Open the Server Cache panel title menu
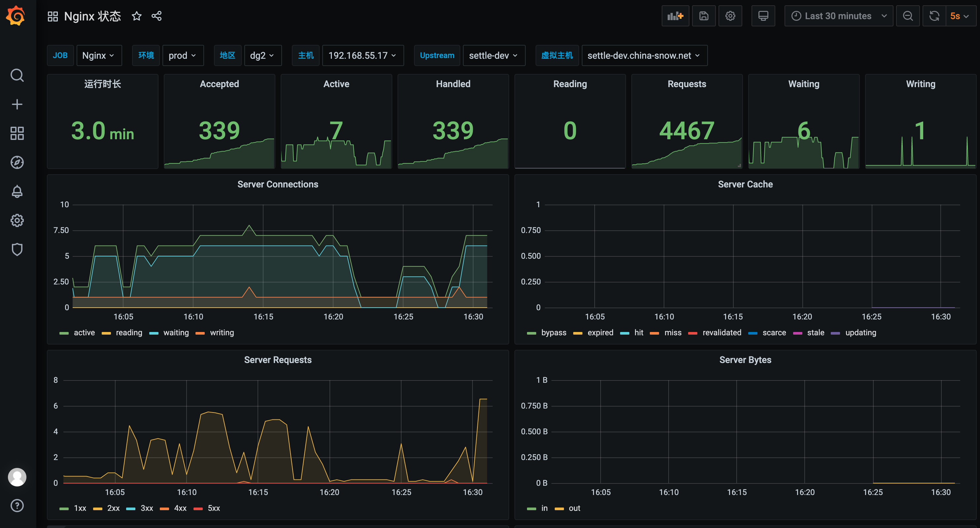Viewport: 980px width, 528px height. [745, 184]
